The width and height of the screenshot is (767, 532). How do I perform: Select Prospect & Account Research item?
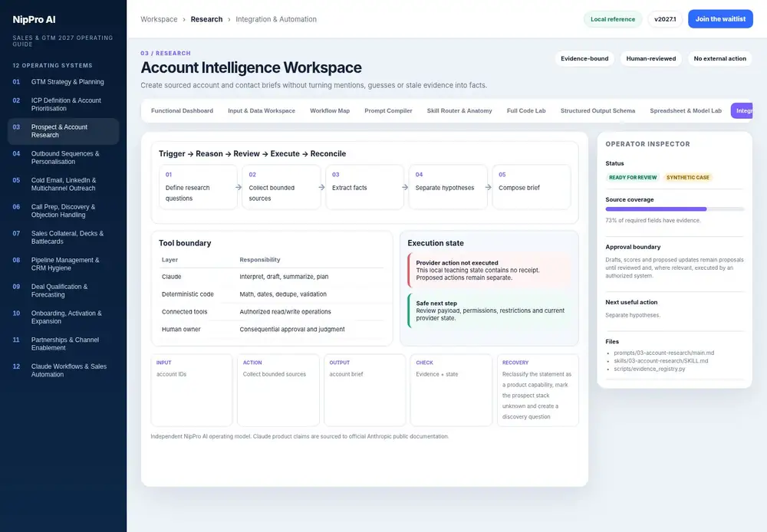63,131
